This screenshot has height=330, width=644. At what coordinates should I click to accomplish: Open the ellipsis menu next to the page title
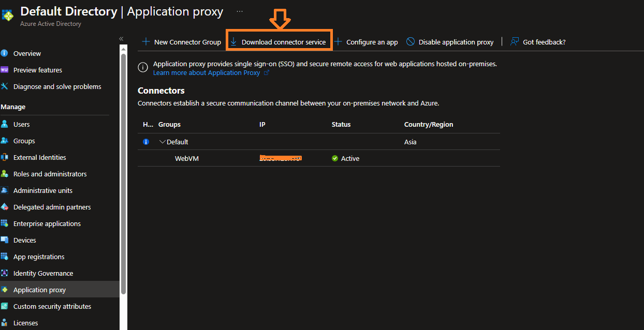[239, 10]
